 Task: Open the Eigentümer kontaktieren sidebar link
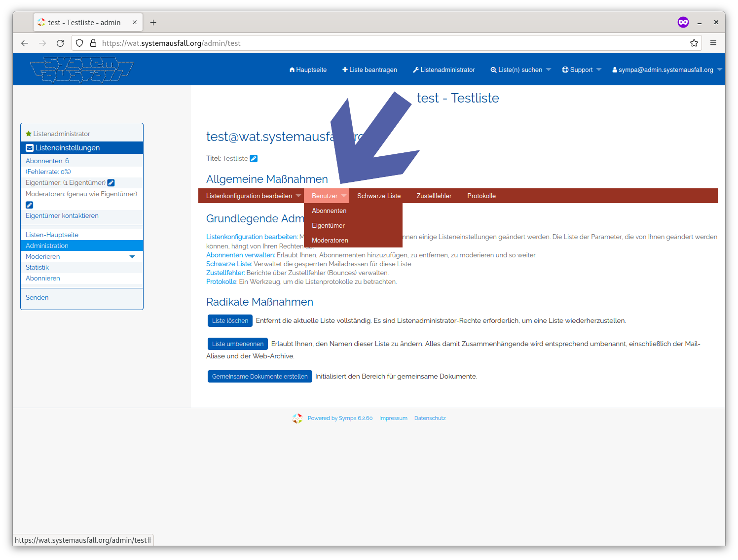(x=62, y=215)
